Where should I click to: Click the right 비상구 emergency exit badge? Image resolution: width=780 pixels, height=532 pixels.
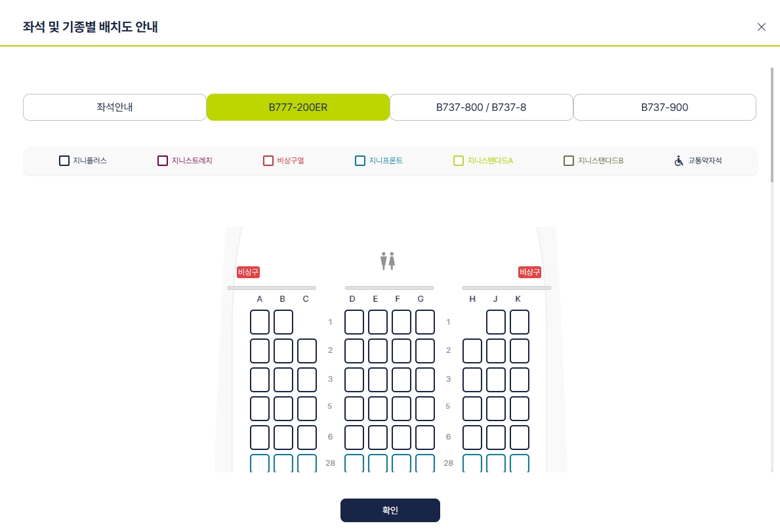click(529, 272)
